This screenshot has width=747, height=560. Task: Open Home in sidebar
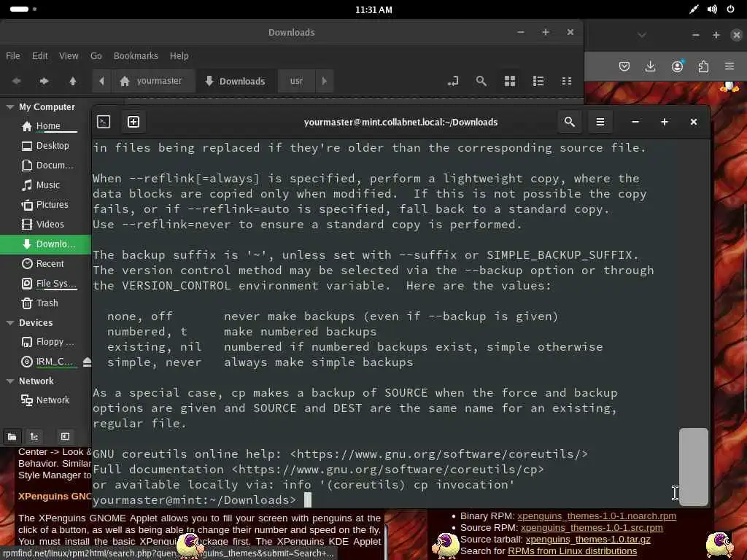(45, 126)
